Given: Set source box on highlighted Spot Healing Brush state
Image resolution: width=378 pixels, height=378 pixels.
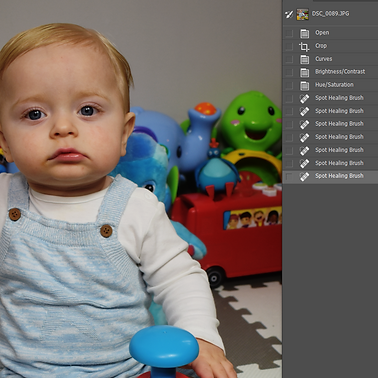Looking at the screenshot, I should pyautogui.click(x=289, y=176).
